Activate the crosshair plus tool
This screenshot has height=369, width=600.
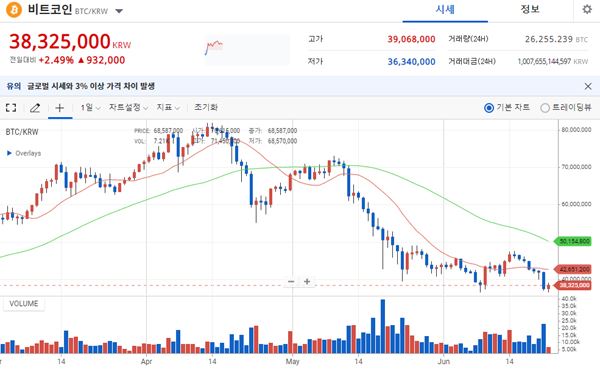point(60,108)
